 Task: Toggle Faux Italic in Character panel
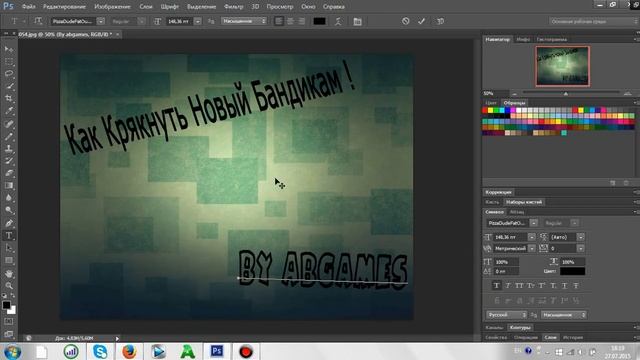tap(508, 286)
